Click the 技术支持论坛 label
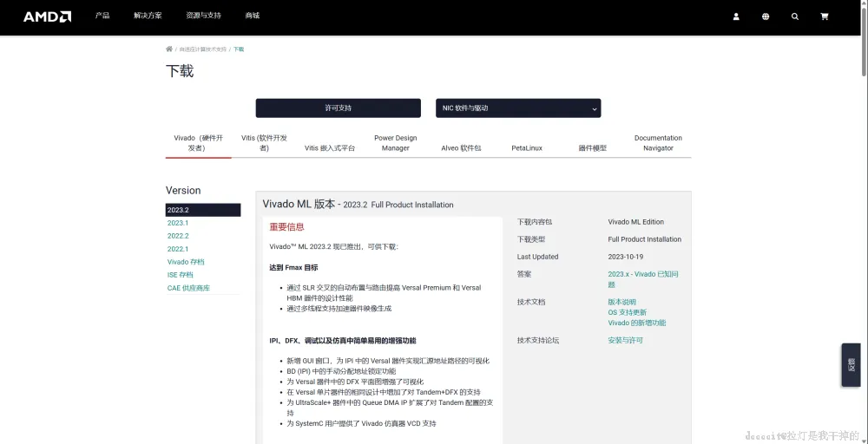 point(538,341)
